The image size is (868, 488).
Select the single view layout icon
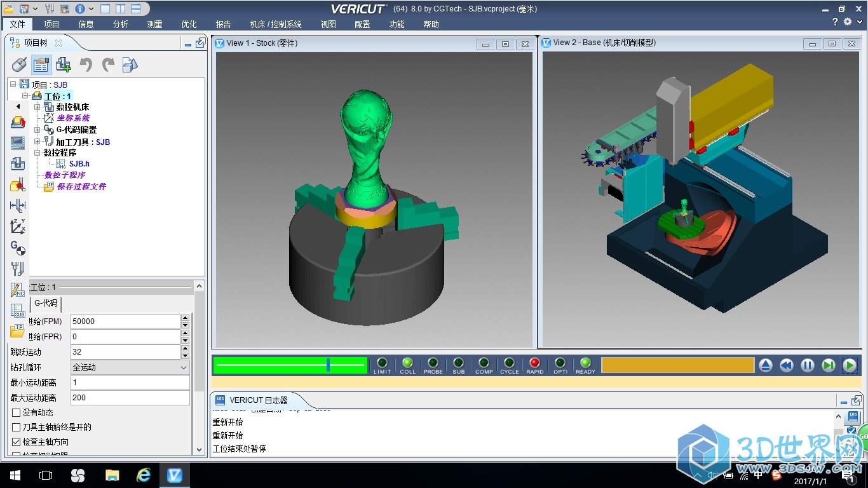tap(105, 9)
